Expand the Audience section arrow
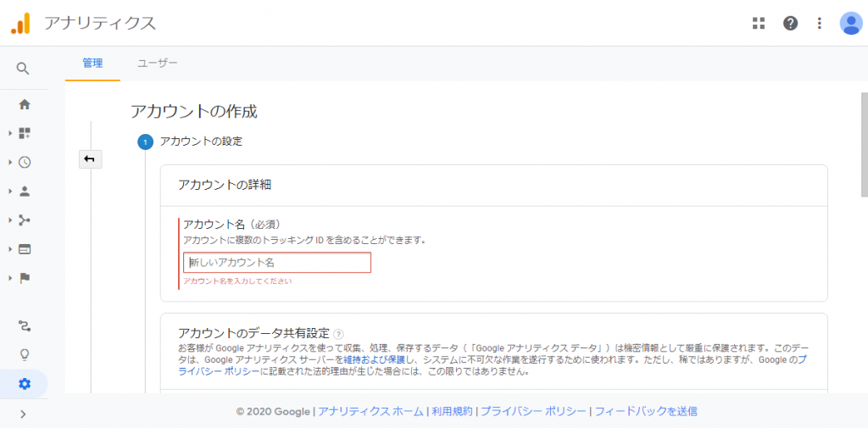The width and height of the screenshot is (868, 428). click(x=10, y=192)
